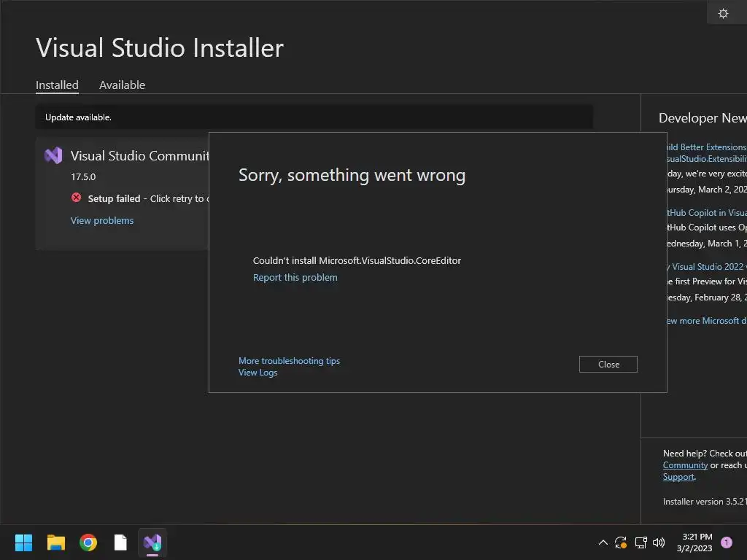
Task: Show hidden system tray icons
Action: 603,542
